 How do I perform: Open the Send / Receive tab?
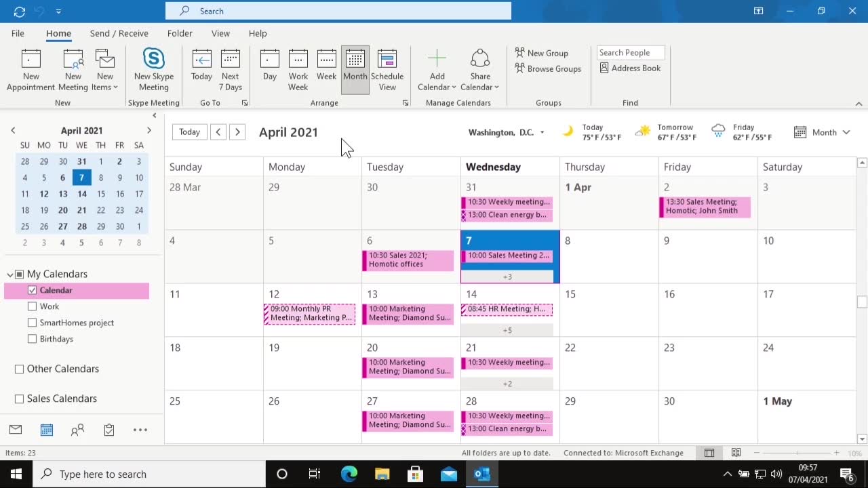coord(119,33)
